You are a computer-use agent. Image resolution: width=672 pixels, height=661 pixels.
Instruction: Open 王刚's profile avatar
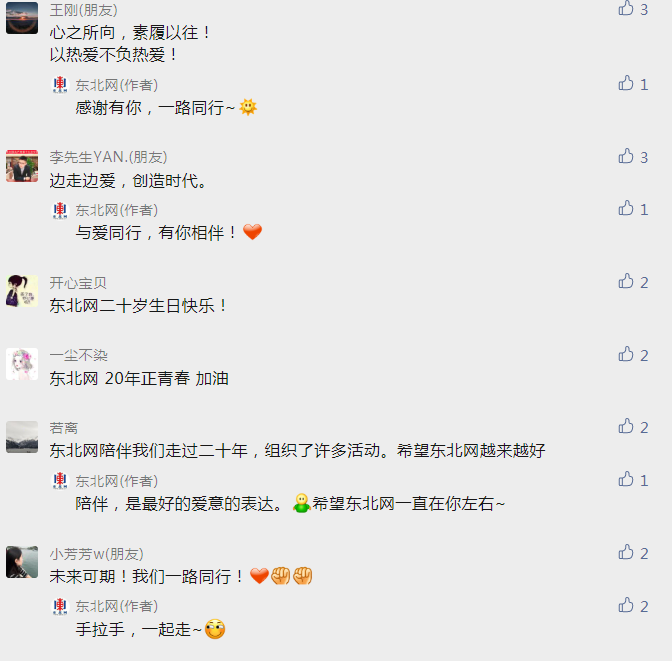pos(22,18)
